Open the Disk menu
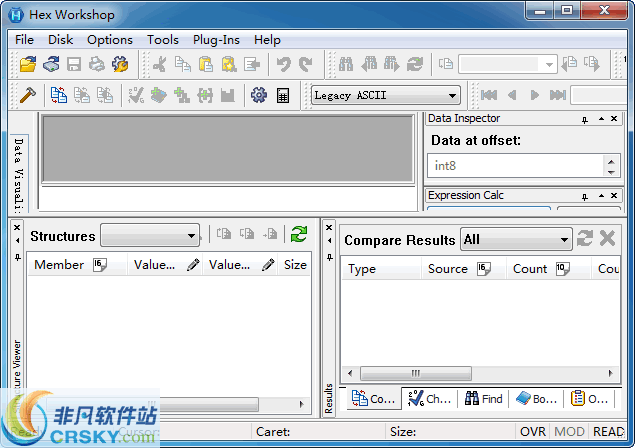 (60, 40)
